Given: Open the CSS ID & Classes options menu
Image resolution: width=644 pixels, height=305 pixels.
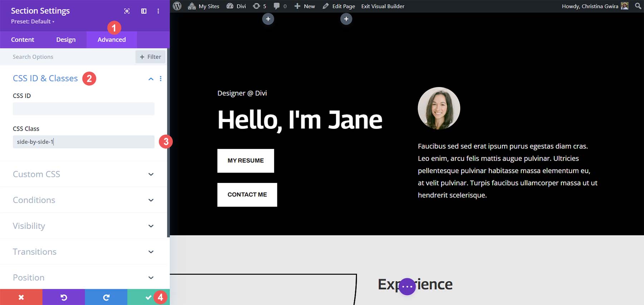Looking at the screenshot, I should (161, 79).
